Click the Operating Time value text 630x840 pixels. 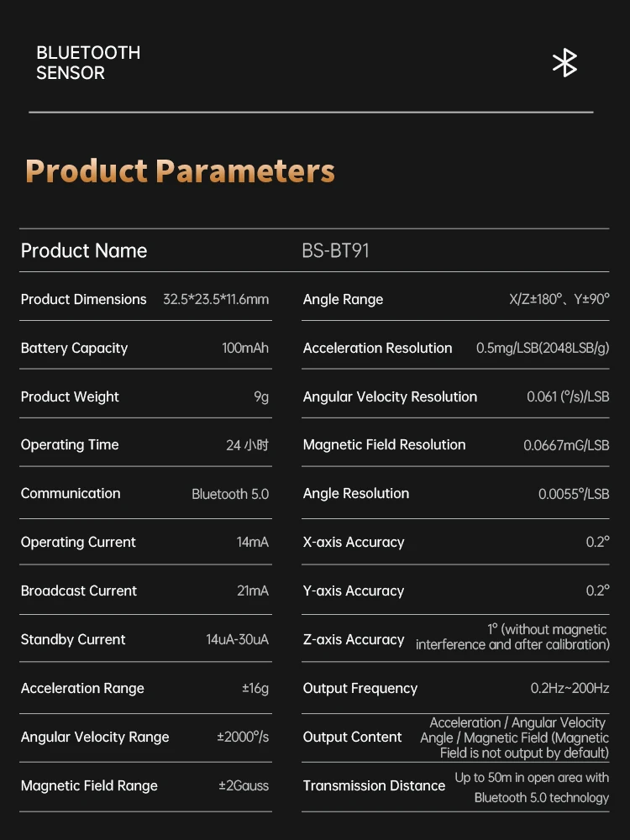coord(248,444)
